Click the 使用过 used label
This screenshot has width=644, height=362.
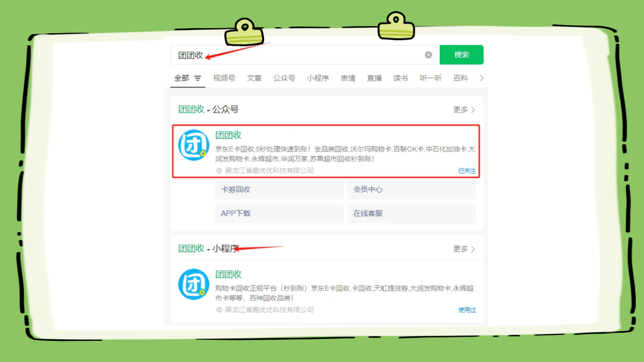pyautogui.click(x=466, y=310)
